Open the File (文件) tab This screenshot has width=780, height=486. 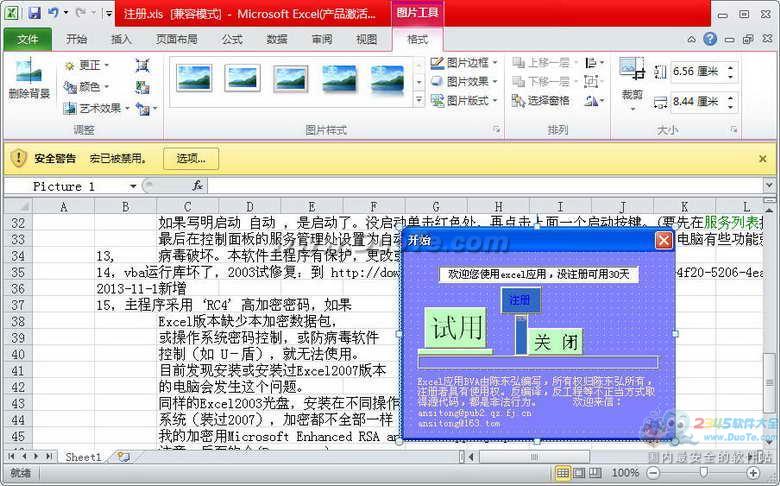(27, 39)
